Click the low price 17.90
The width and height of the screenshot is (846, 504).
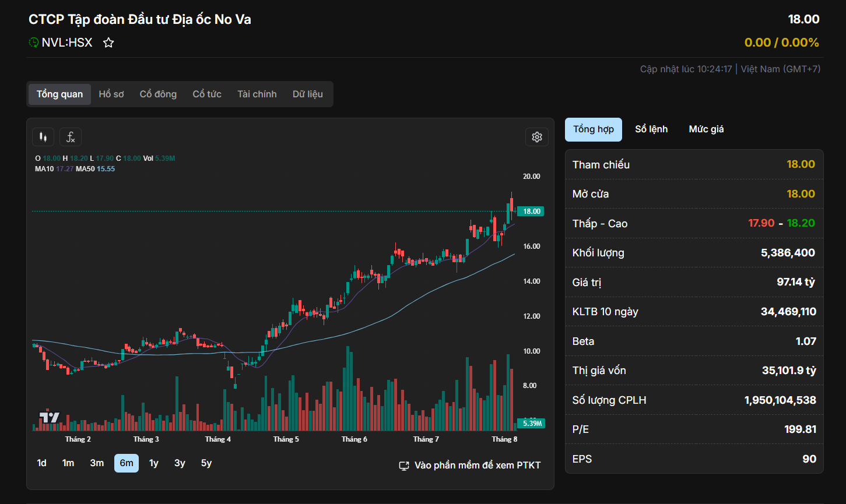coord(761,223)
